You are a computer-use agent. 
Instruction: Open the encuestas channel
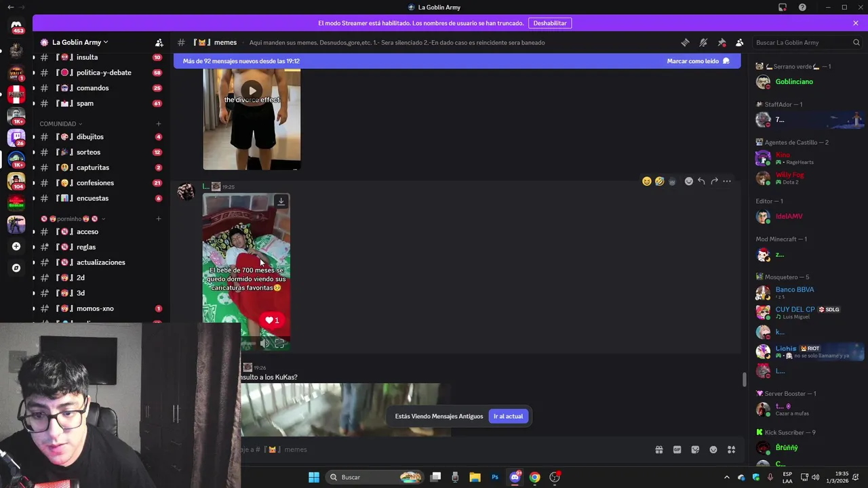(100, 199)
